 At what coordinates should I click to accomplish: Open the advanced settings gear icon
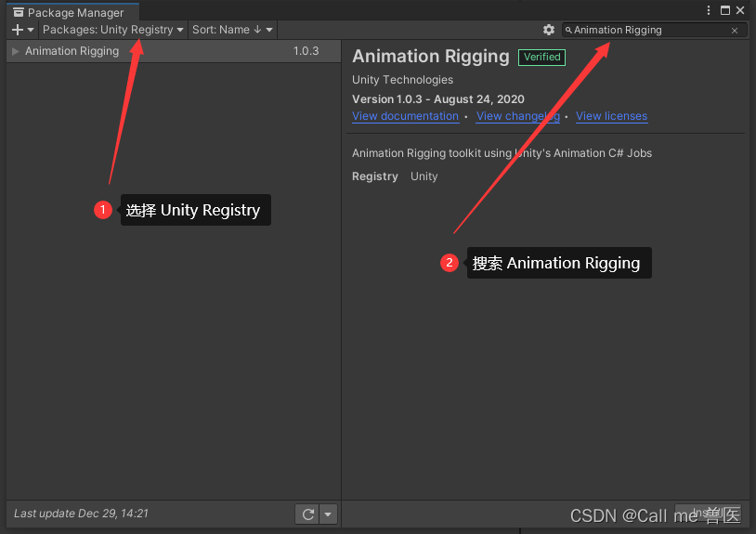pos(549,30)
